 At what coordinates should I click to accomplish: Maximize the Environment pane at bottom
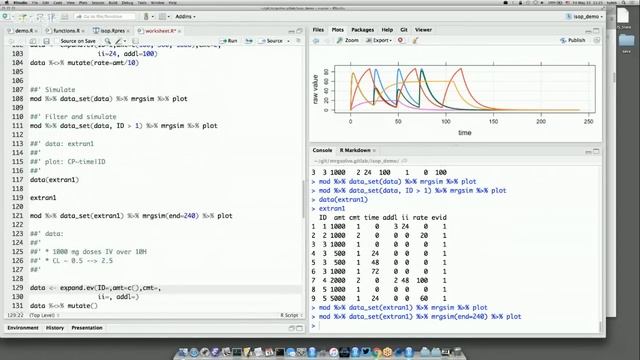point(300,328)
